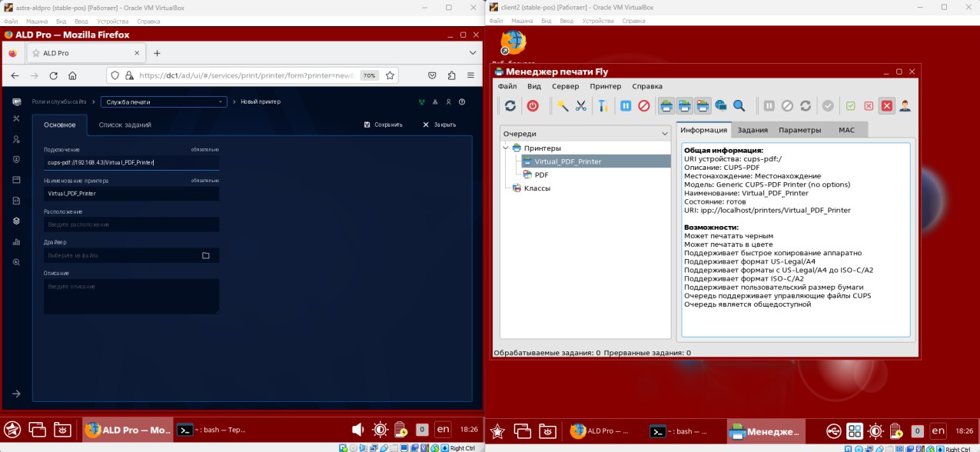Screen dimensions: 980x452
Task: Click Роли и службы сайта breadcrumb
Action: click(x=59, y=101)
